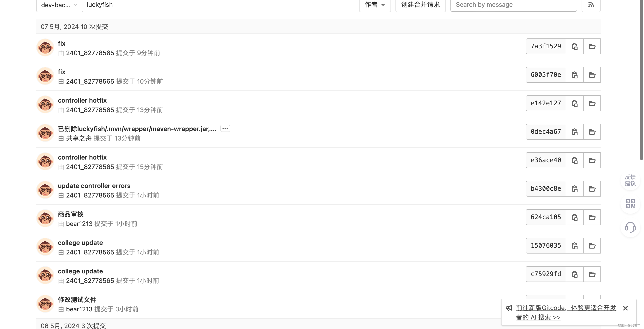Click the RSS feed icon
This screenshot has width=644, height=329.
[591, 5]
